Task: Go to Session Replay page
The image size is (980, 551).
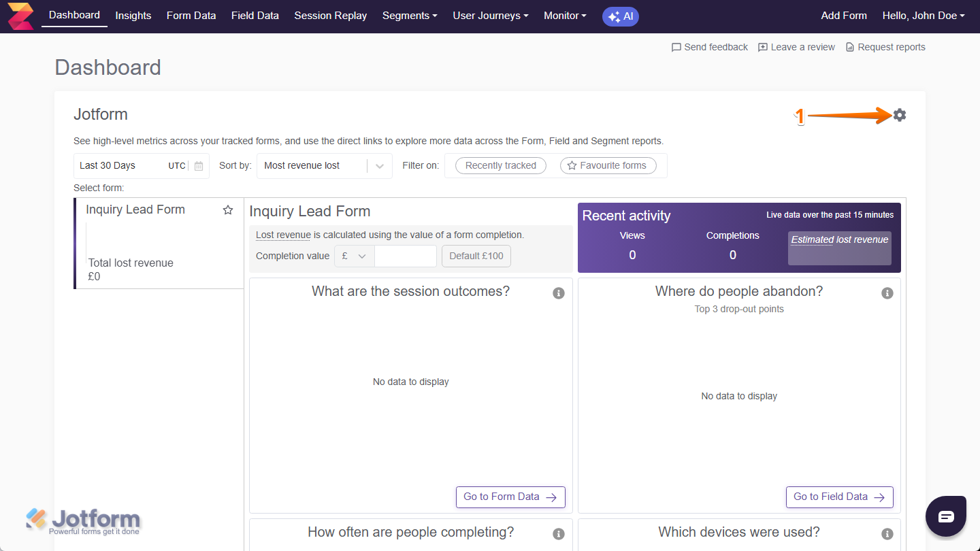Action: pos(330,16)
